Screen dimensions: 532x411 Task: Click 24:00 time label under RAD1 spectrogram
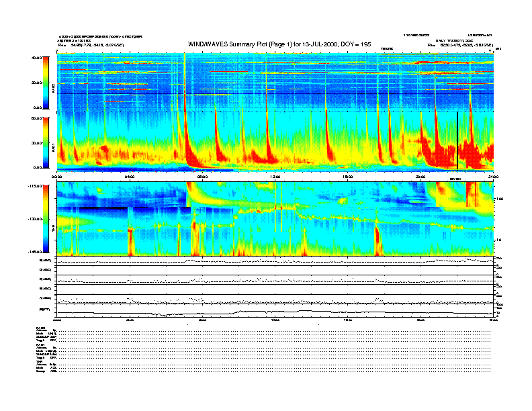tap(493, 177)
